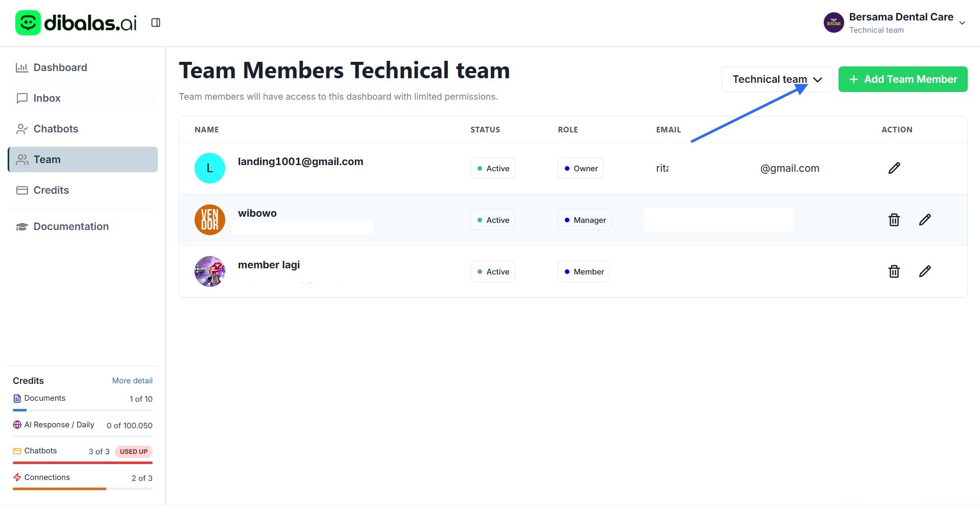Click the Bersama Dental Care avatar
Image resolution: width=980 pixels, height=506 pixels.
(x=833, y=23)
